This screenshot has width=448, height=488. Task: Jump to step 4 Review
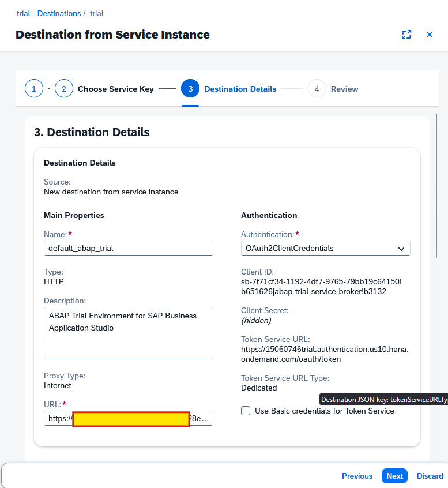(333, 89)
